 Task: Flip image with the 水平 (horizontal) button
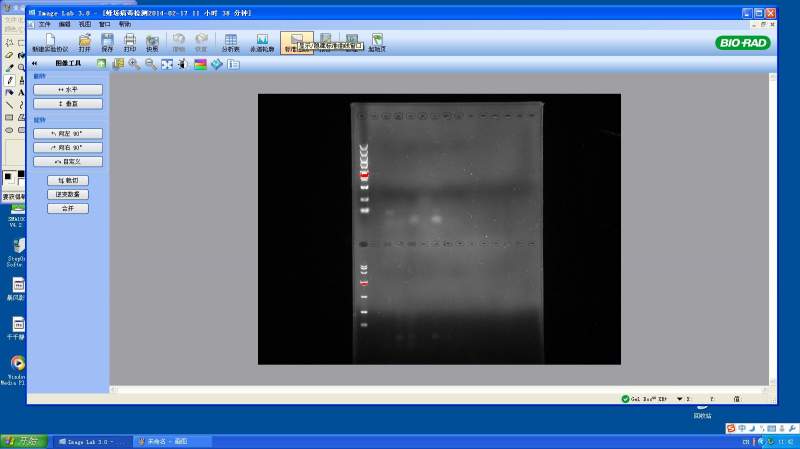click(x=68, y=90)
